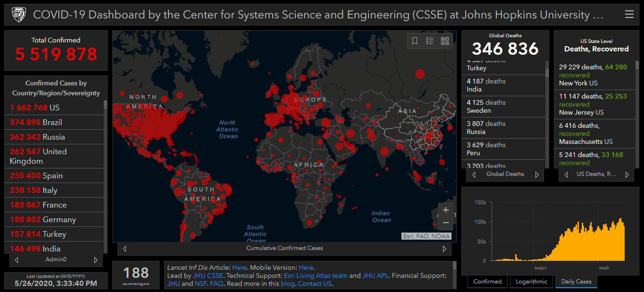Open the hamburger menu in the header
The height and width of the screenshot is (292, 644).
tap(629, 15)
